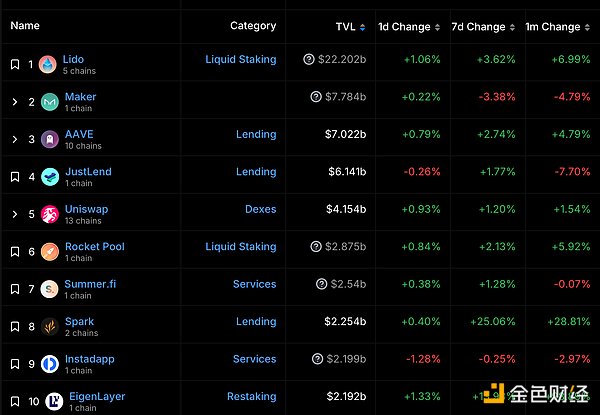Open the Dexes category link
Viewport: 600px width, 415px height.
260,209
